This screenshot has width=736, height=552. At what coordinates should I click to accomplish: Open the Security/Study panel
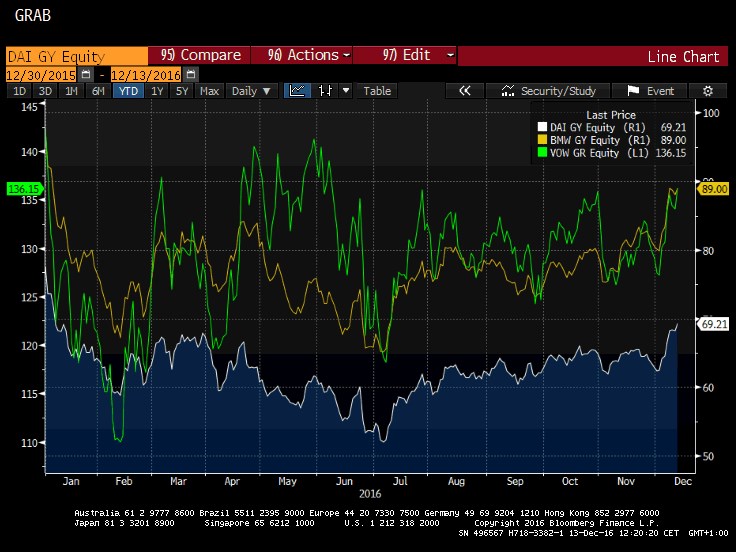(548, 91)
